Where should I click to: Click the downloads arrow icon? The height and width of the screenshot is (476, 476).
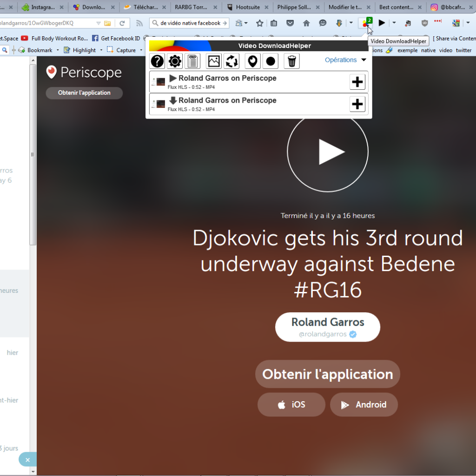point(339,23)
